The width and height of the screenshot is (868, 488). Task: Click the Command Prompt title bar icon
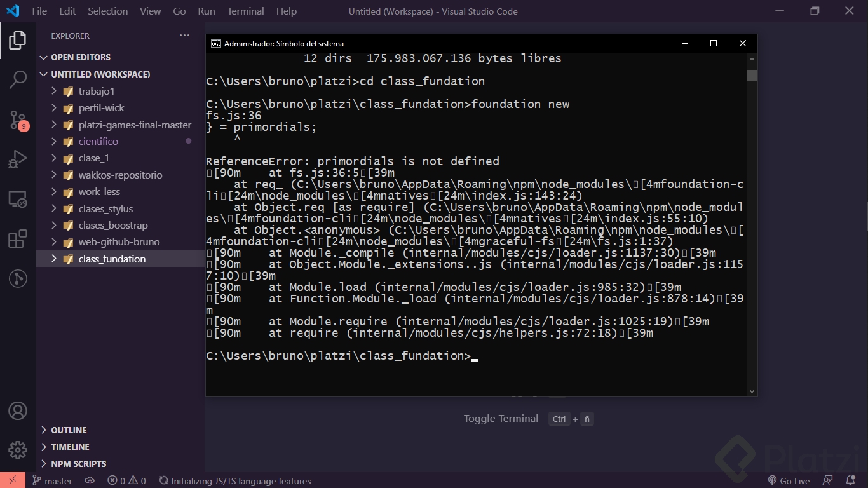[x=216, y=44]
